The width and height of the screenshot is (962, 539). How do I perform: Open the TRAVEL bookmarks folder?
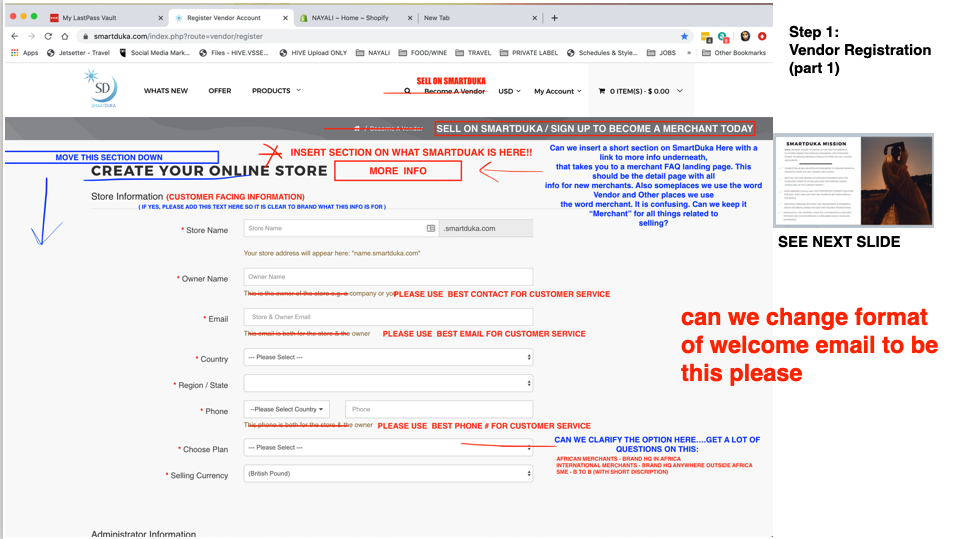pos(473,53)
